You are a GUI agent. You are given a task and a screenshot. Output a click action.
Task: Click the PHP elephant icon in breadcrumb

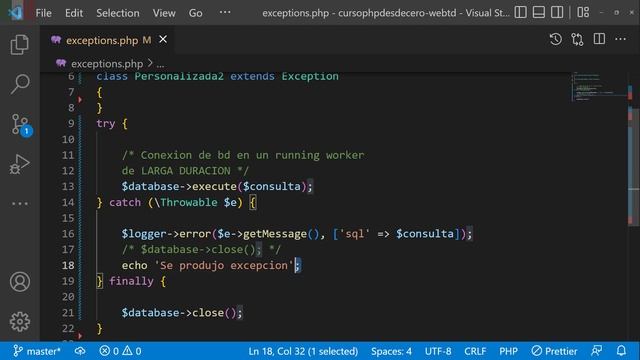pos(61,63)
